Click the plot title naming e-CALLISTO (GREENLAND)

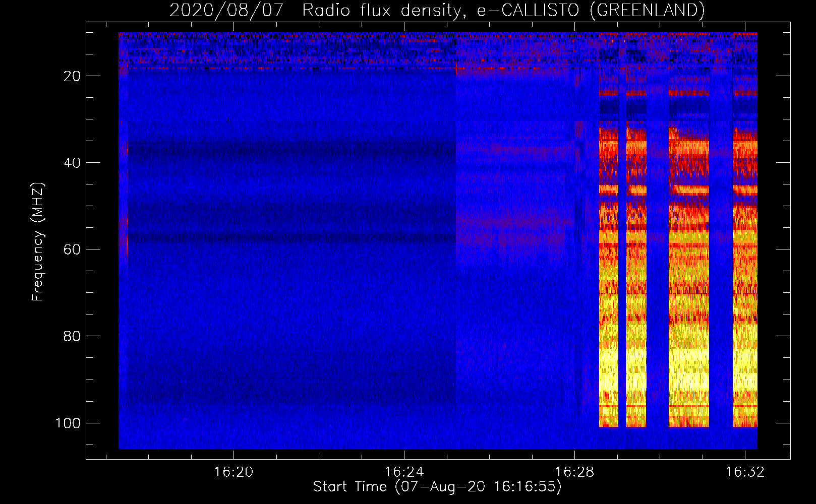[x=437, y=10]
